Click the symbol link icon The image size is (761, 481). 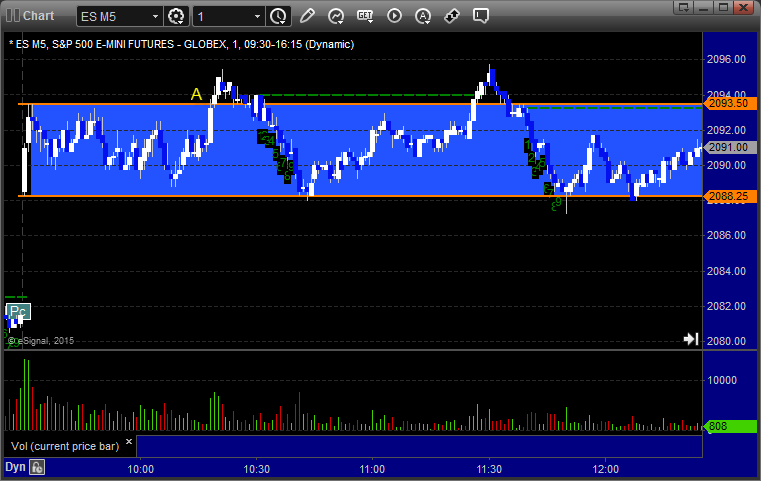452,16
